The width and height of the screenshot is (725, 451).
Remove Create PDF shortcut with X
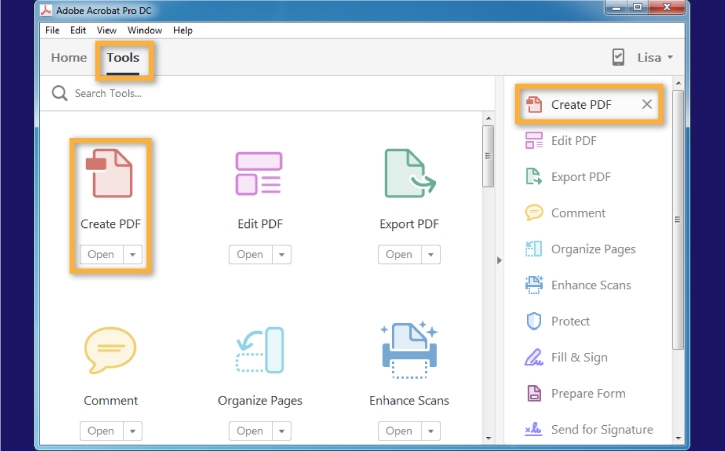click(x=647, y=104)
